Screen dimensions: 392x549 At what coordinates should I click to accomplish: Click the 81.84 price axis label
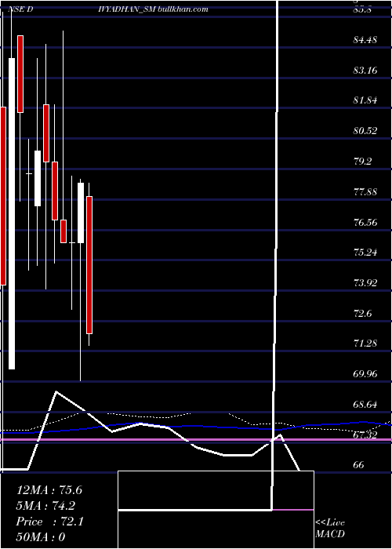365,100
